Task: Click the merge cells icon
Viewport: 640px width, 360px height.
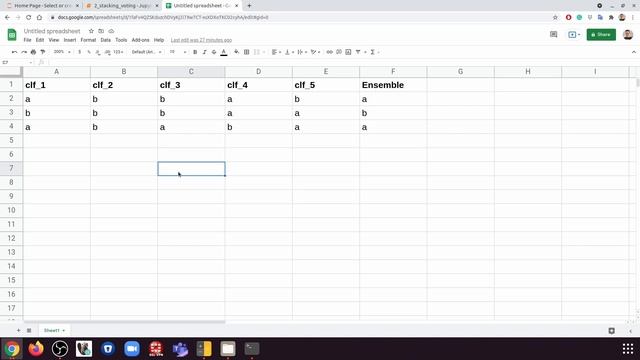Action: point(257,52)
